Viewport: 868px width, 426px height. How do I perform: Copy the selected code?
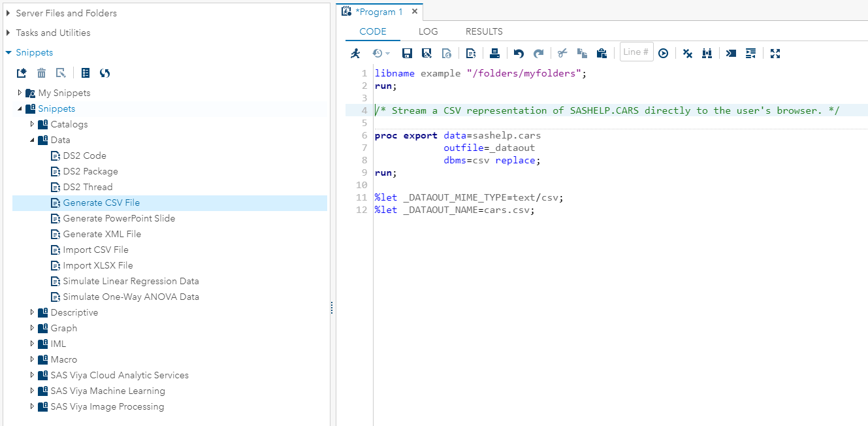point(582,54)
